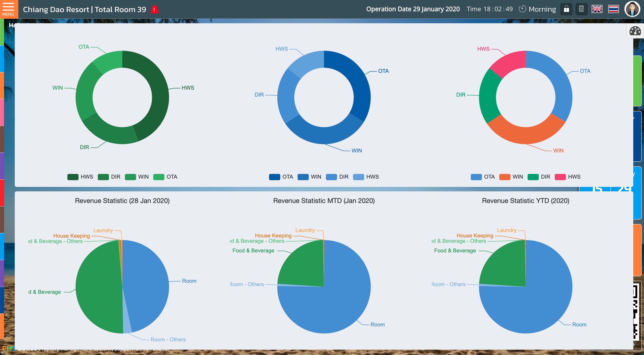Click the orange WIN legend color swatch
This screenshot has height=355, width=644.
[504, 177]
